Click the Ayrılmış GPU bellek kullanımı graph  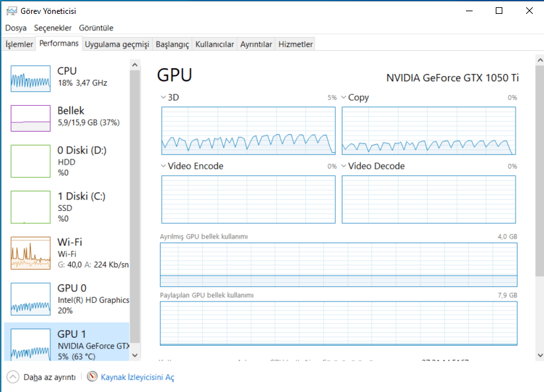click(x=338, y=264)
